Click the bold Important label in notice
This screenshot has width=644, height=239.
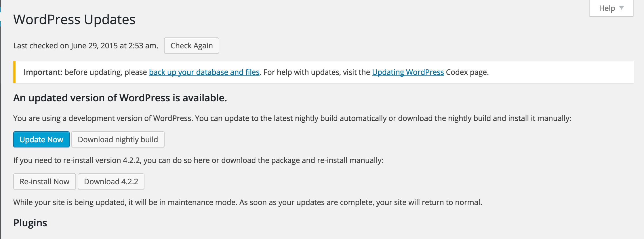click(43, 72)
